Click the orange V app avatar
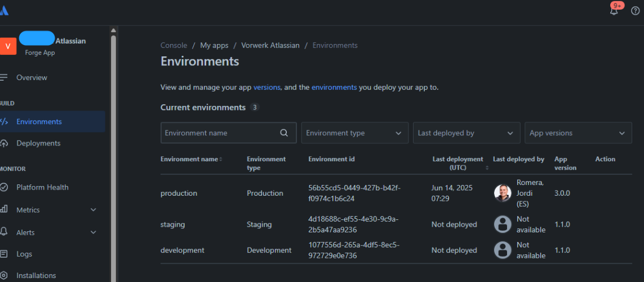644x282 pixels. [8, 46]
